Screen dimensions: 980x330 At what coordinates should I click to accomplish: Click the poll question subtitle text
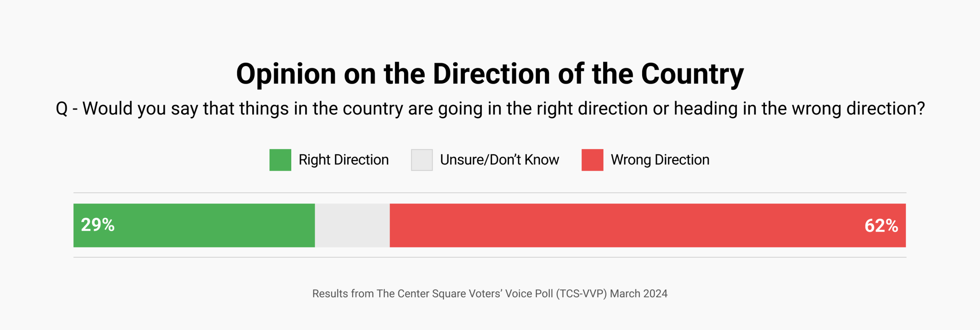(490, 109)
